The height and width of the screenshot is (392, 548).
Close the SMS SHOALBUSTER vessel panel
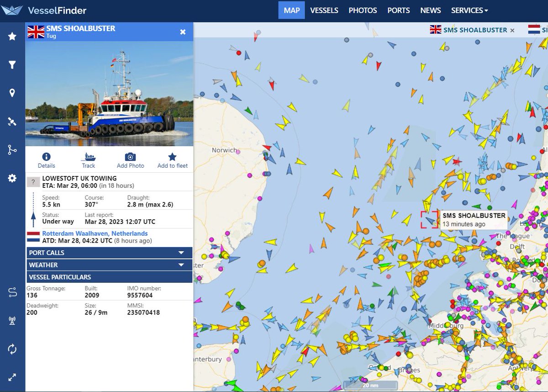[183, 32]
